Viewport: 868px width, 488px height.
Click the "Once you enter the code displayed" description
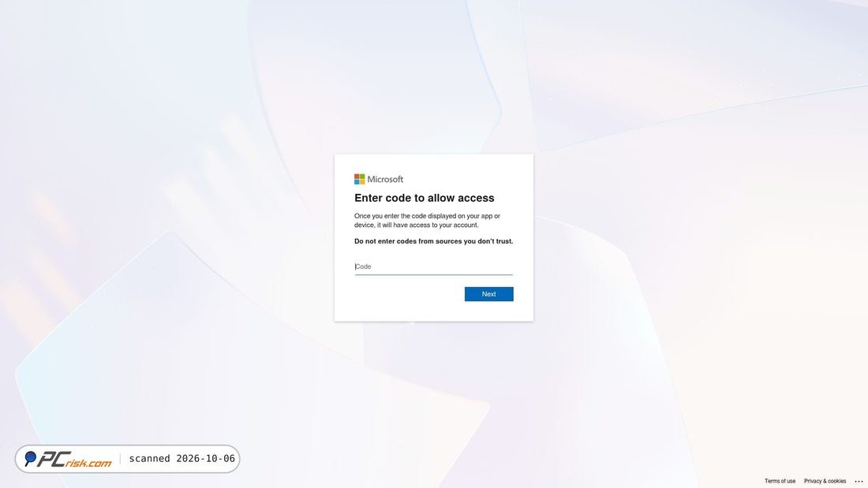(x=427, y=220)
